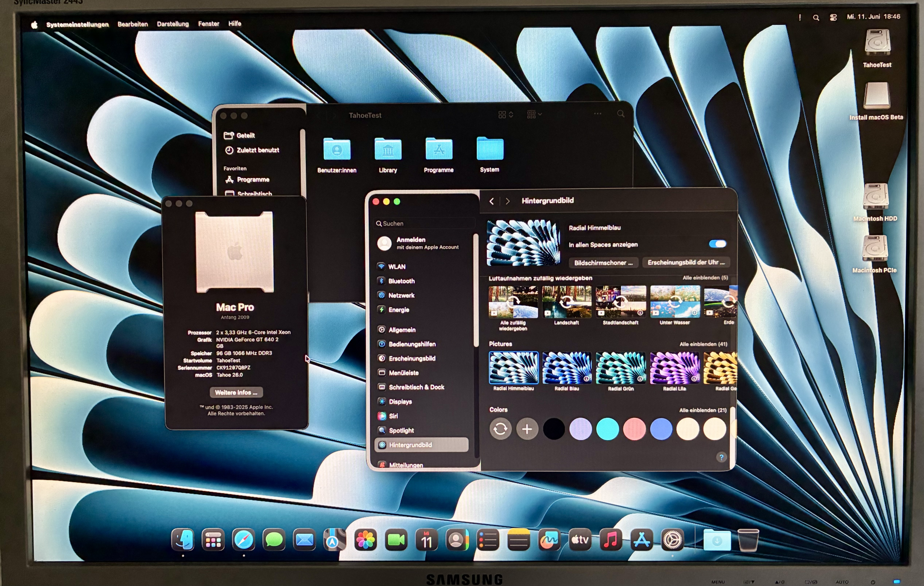The height and width of the screenshot is (586, 924).
Task: Open Finder view mode dropdown
Action: [x=506, y=115]
